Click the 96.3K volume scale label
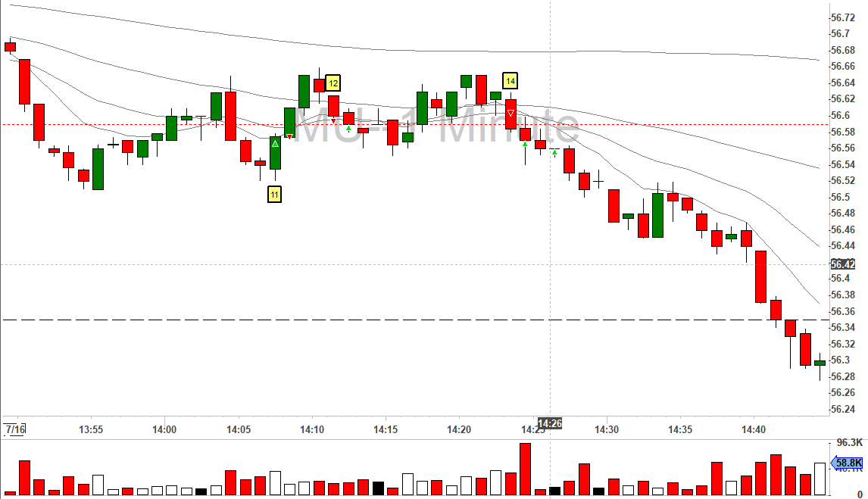The height and width of the screenshot is (499, 868). 850,442
